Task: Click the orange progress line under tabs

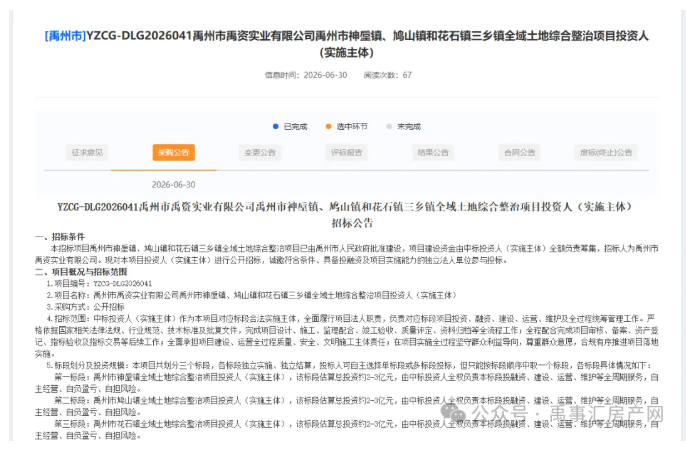Action: coord(164,170)
